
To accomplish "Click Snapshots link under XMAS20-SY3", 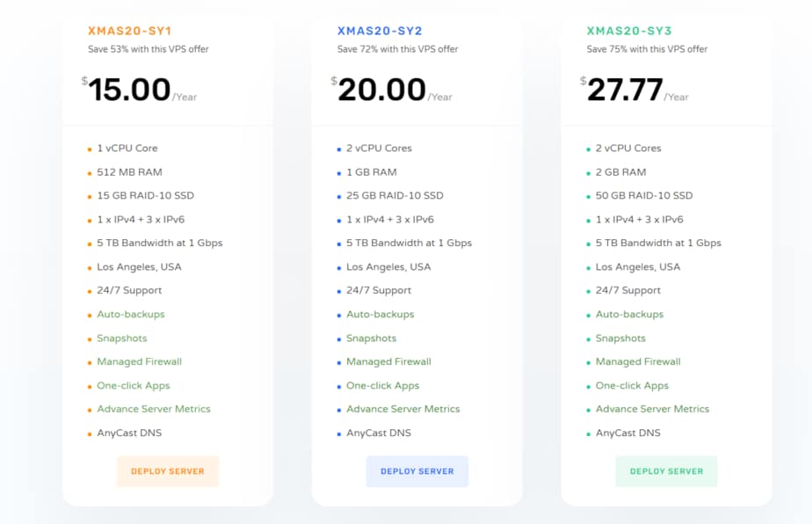I will click(x=621, y=338).
